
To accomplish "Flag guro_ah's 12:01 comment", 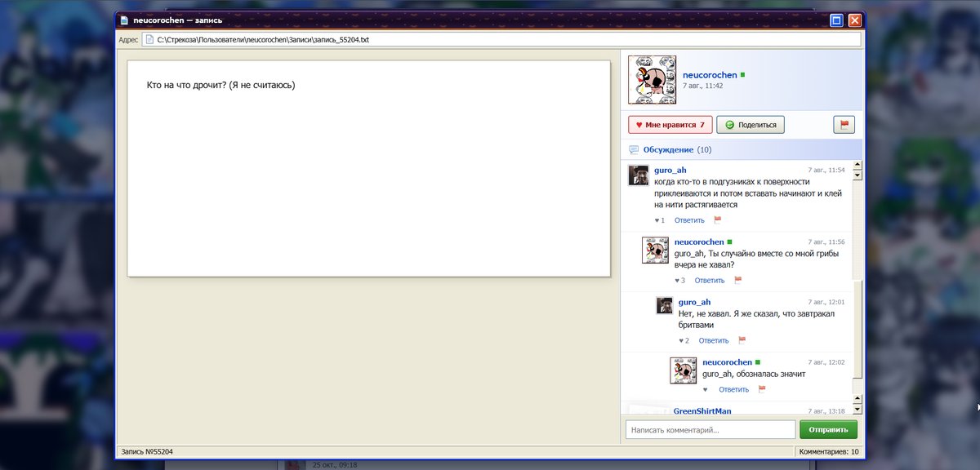I will (742, 341).
